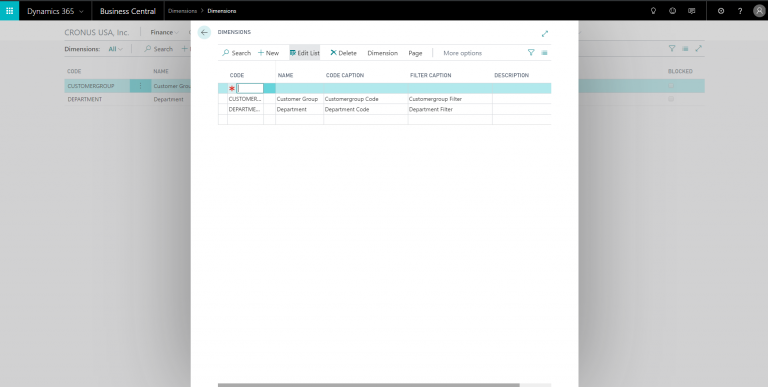Select the CUSTOMER... code cell in dialog

pos(245,99)
